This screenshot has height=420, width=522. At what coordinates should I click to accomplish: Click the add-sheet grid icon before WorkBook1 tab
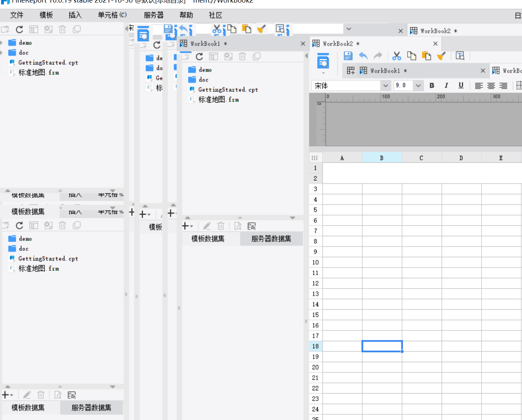point(351,71)
